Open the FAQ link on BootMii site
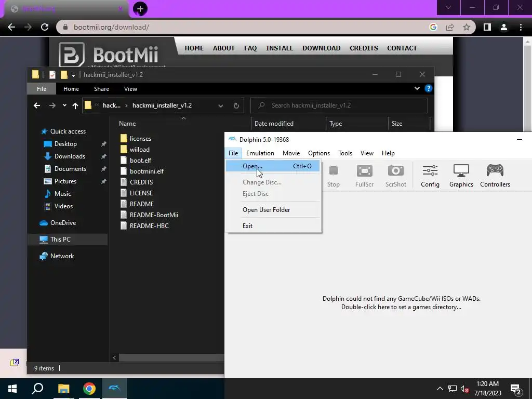This screenshot has height=399, width=532. tap(250, 48)
